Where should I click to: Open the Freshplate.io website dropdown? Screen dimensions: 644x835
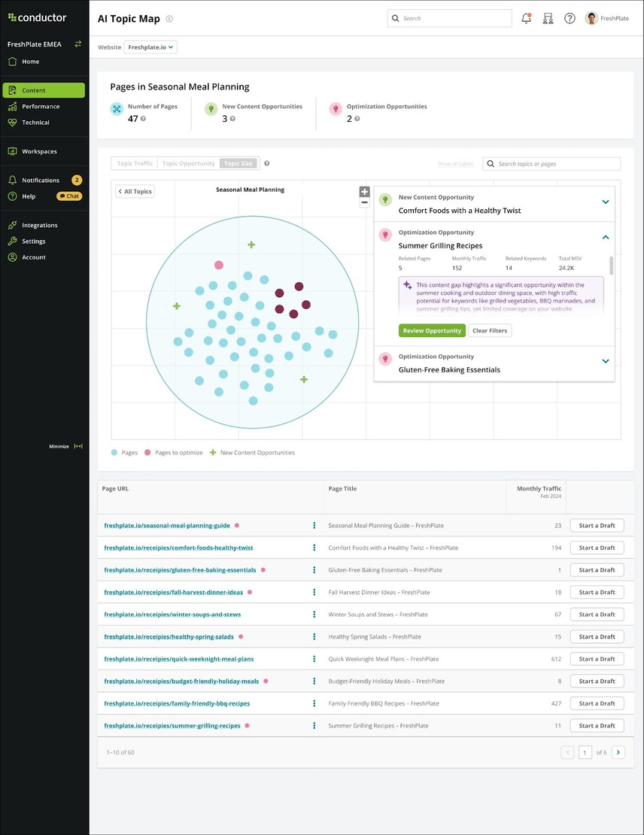click(150, 46)
